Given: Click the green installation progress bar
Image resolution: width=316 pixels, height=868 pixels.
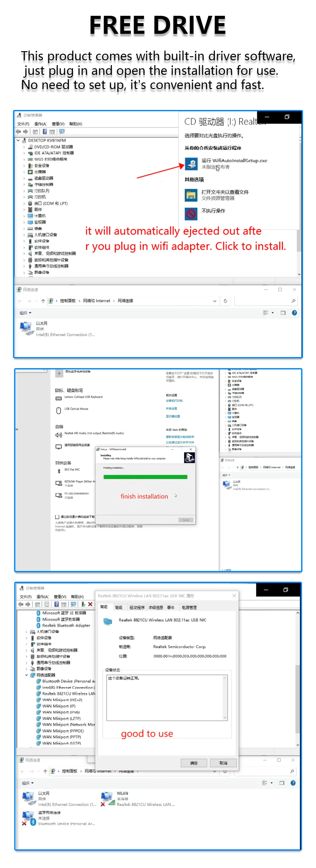Looking at the screenshot, I should pos(145,477).
